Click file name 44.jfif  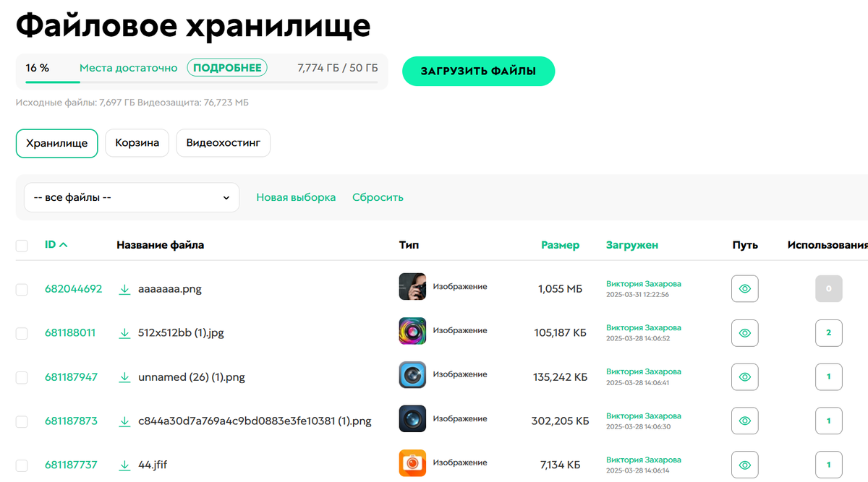[x=153, y=465]
